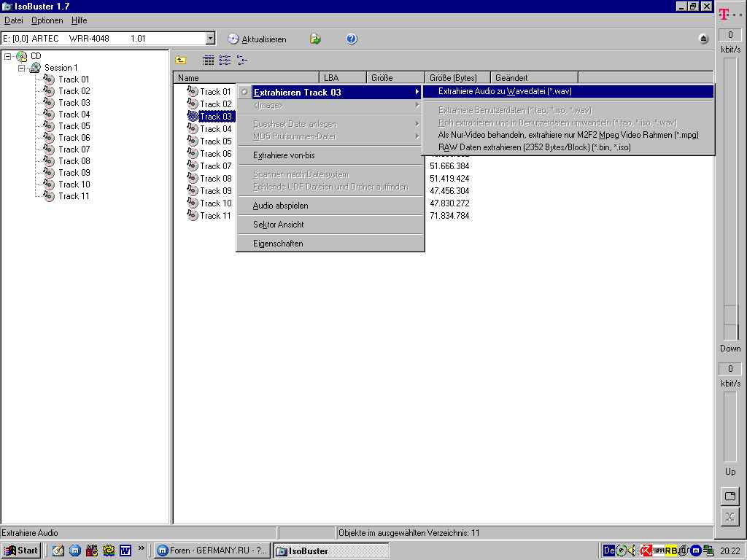Sort by the Geändert column header
The height and width of the screenshot is (560, 747).
(534, 77)
